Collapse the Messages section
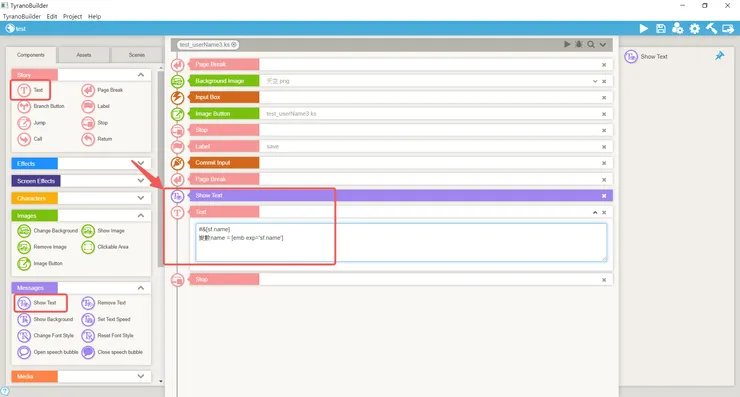The width and height of the screenshot is (740, 397). [x=141, y=288]
